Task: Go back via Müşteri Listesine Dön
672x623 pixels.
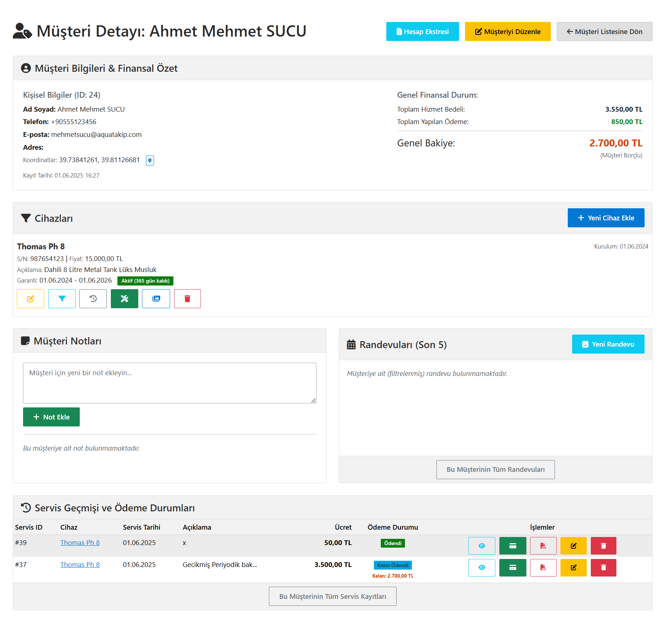Action: [x=604, y=31]
